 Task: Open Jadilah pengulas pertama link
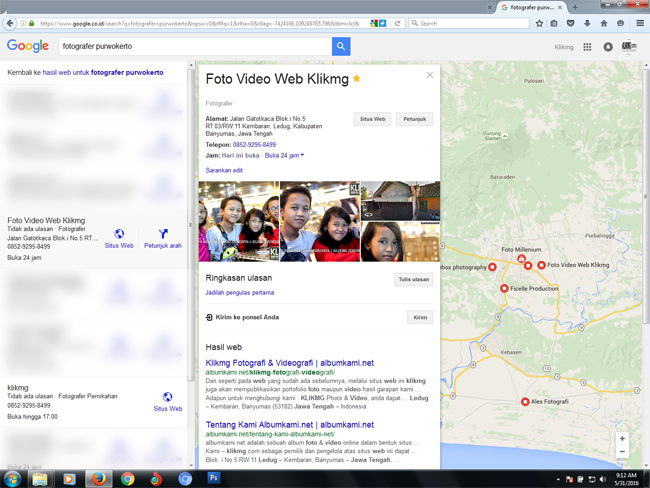240,293
